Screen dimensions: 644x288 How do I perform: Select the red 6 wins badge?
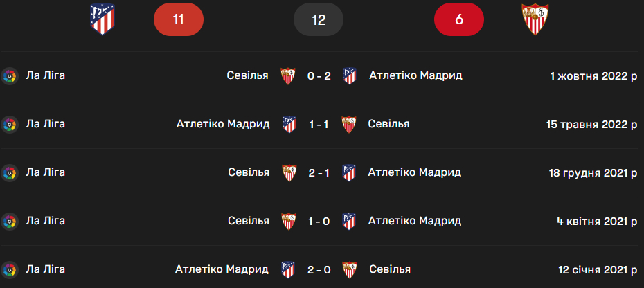coord(459,20)
